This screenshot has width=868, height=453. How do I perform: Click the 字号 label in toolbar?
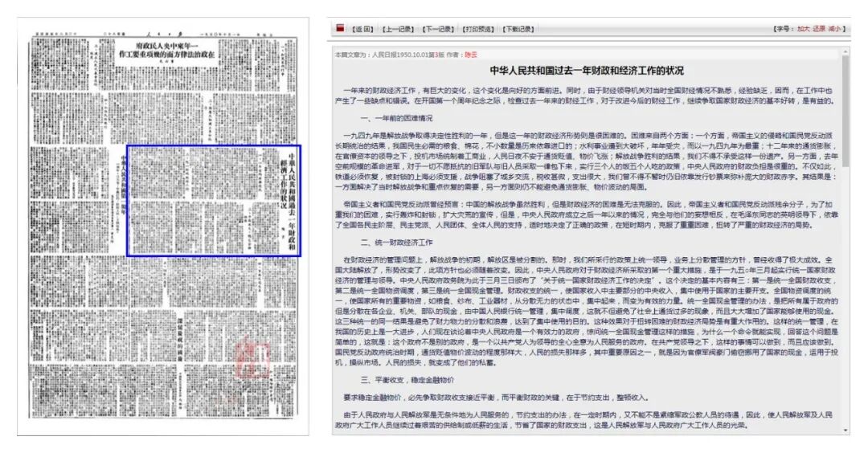tap(782, 29)
